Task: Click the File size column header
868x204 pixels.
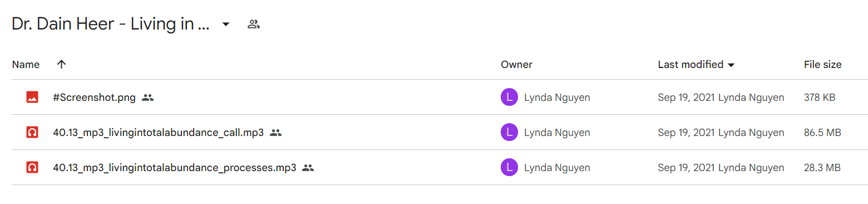Action: [822, 65]
